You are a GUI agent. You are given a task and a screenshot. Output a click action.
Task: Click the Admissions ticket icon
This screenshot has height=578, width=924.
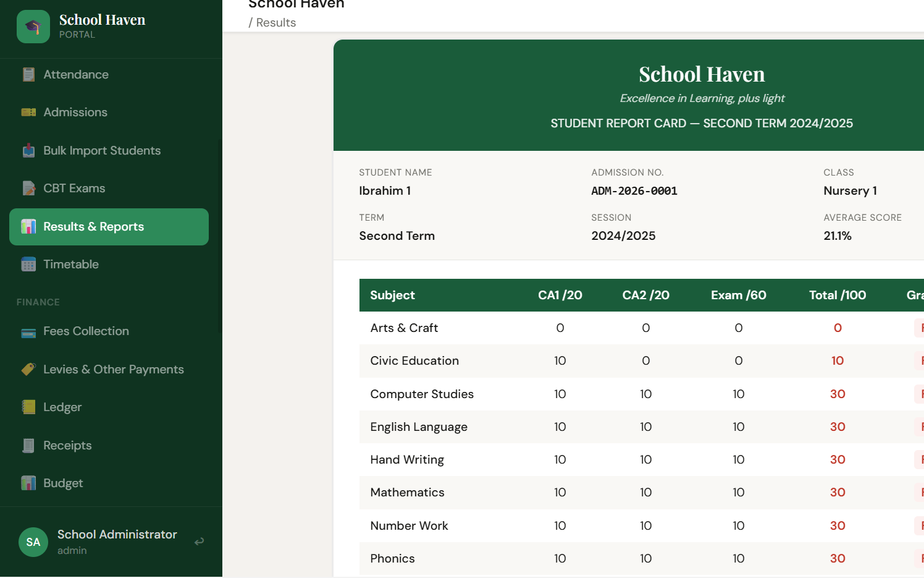(28, 113)
